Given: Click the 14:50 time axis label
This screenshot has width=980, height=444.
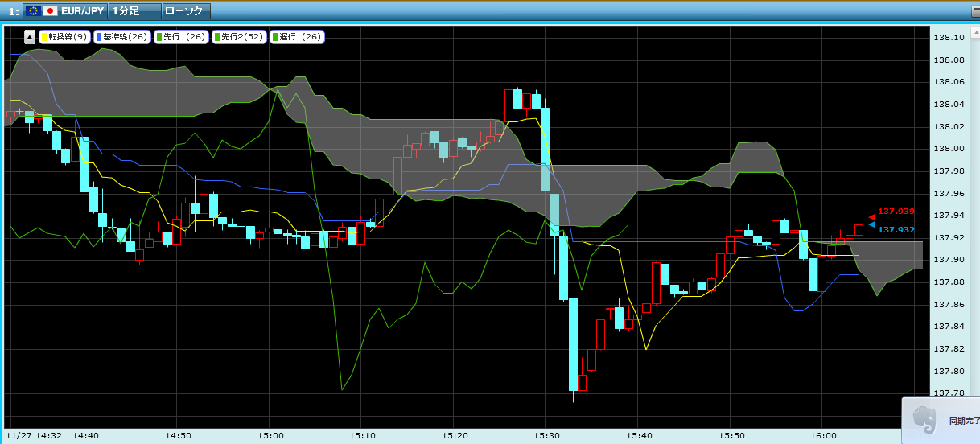Looking at the screenshot, I should click(x=178, y=435).
